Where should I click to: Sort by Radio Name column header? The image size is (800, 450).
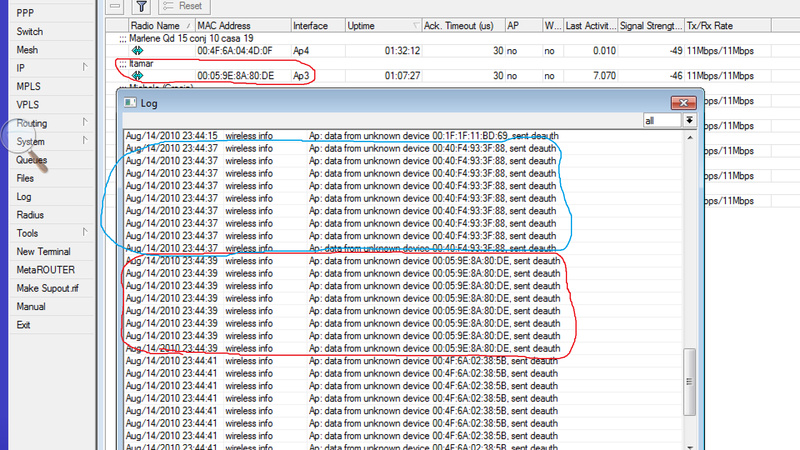tap(161, 26)
